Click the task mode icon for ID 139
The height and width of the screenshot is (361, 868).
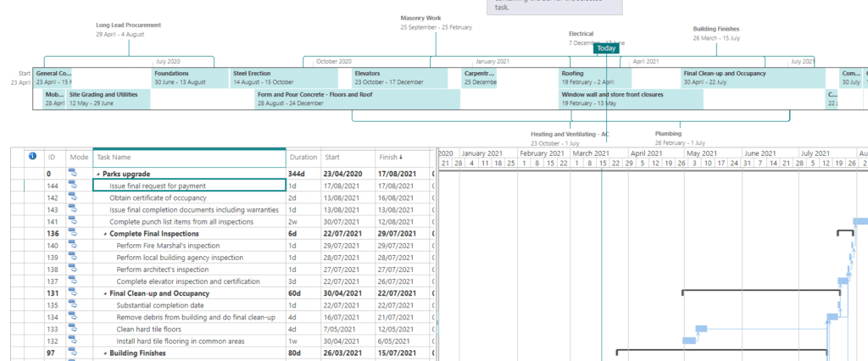(72, 257)
